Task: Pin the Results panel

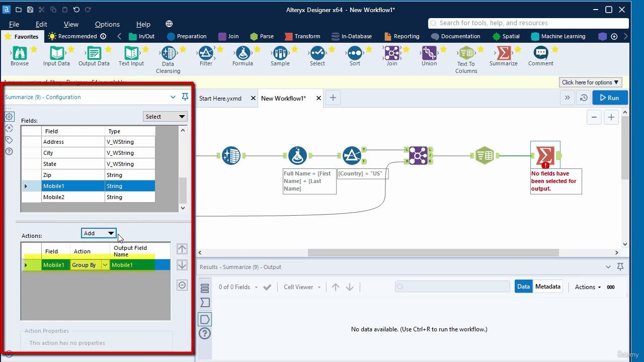Action: click(x=620, y=267)
